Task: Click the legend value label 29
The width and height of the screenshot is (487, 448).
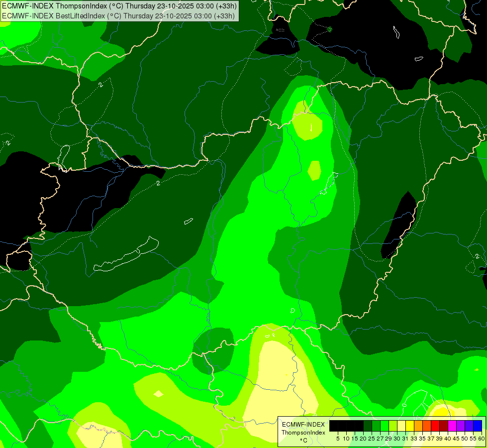Action: [389, 439]
